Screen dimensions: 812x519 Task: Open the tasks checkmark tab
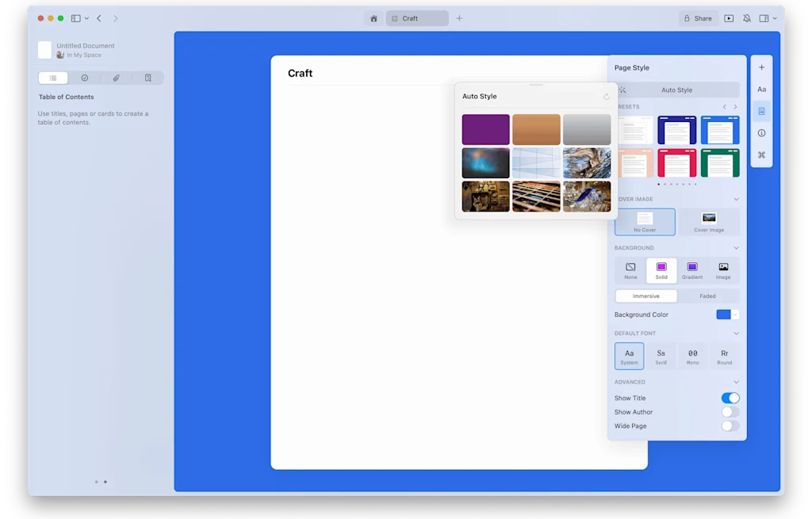tap(84, 78)
